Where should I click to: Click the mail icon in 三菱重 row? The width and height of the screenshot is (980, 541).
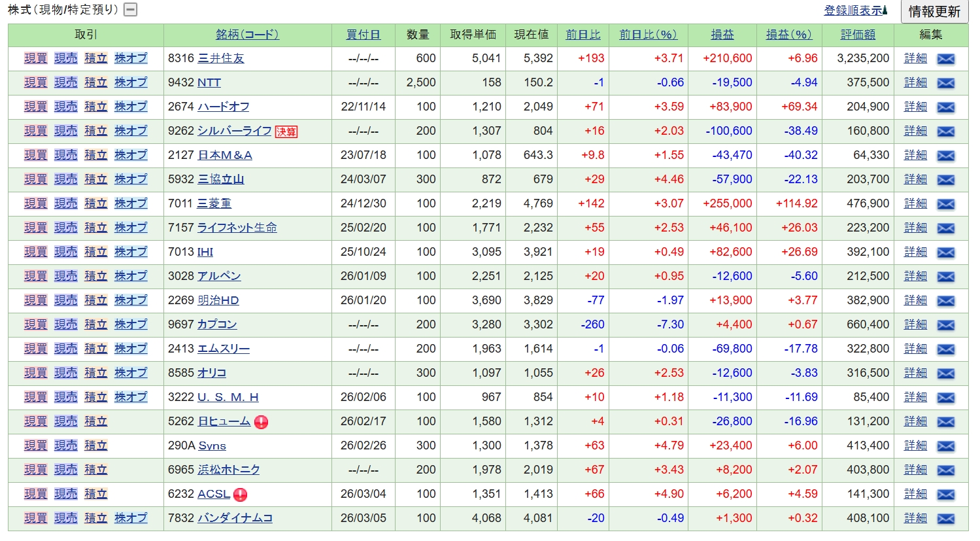point(945,204)
